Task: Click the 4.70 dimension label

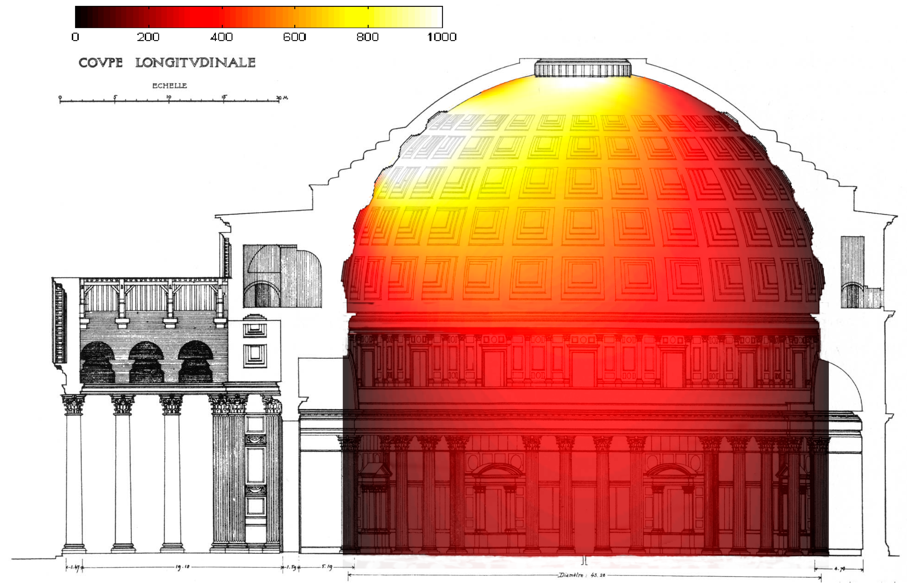Action: pos(840,569)
